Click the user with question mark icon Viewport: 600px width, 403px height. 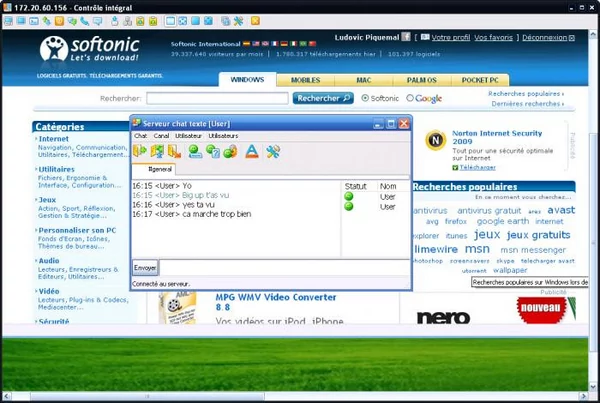click(x=213, y=151)
